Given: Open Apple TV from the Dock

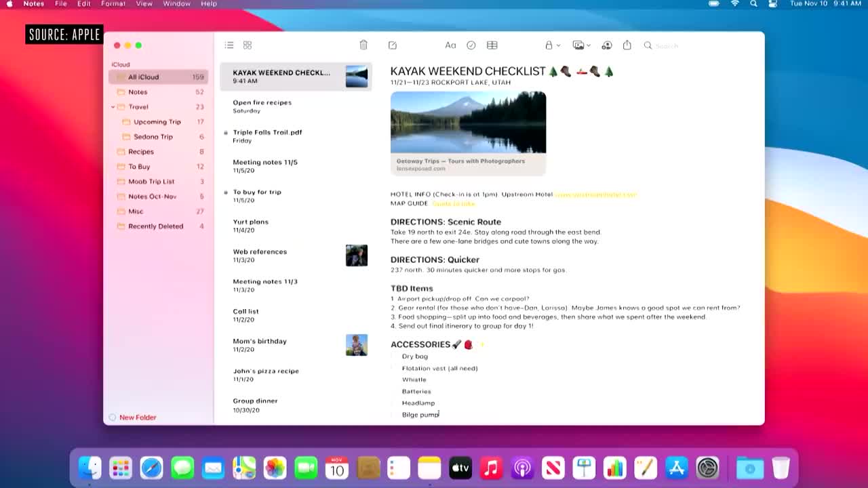Looking at the screenshot, I should point(460,468).
